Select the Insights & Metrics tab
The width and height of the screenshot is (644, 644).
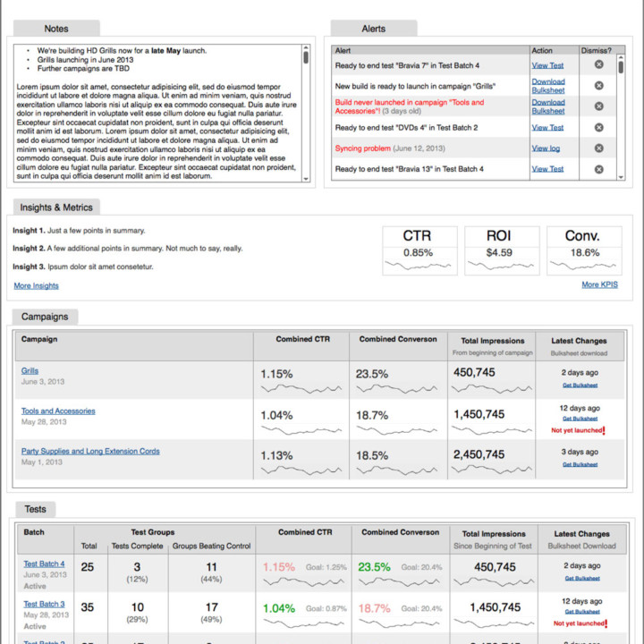(x=56, y=208)
